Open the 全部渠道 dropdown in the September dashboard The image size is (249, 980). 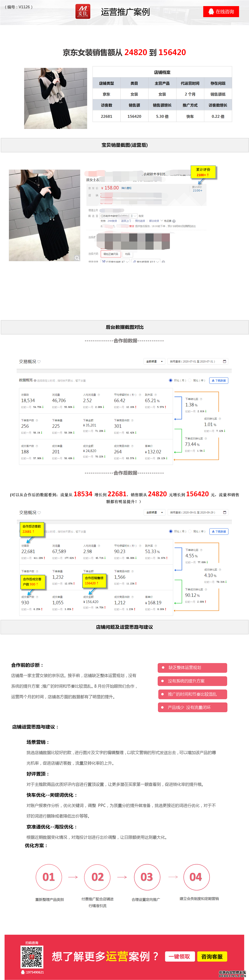[154, 512]
